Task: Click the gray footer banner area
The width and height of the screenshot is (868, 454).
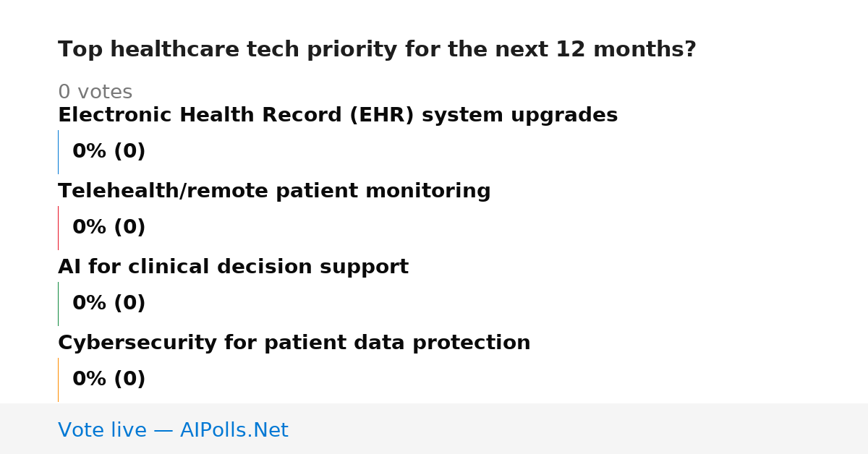Action: coord(434,429)
